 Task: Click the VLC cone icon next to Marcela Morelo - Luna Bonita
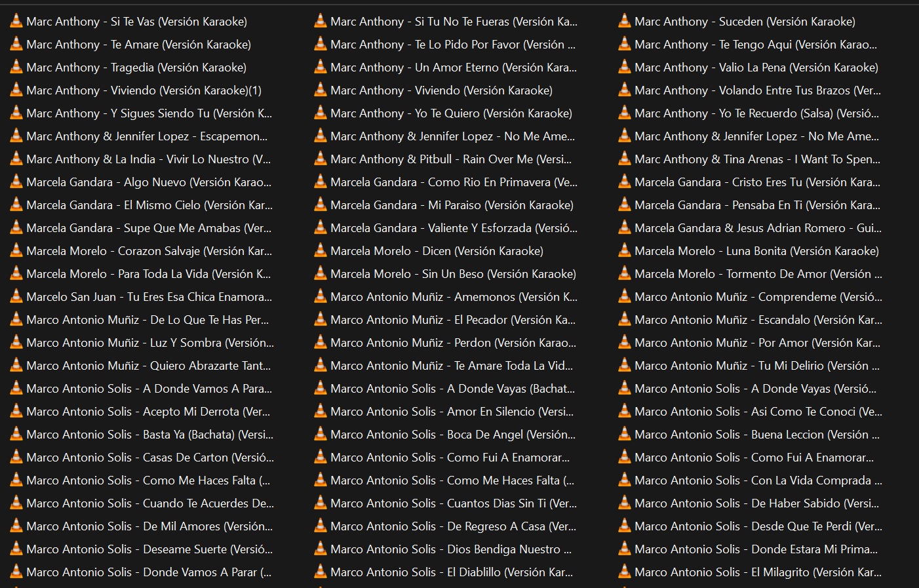625,250
